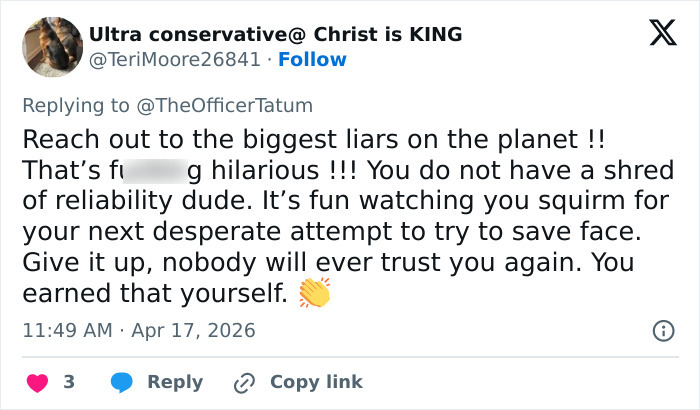The width and height of the screenshot is (700, 410).
Task: Open the user's profile avatar picture
Action: (x=52, y=46)
